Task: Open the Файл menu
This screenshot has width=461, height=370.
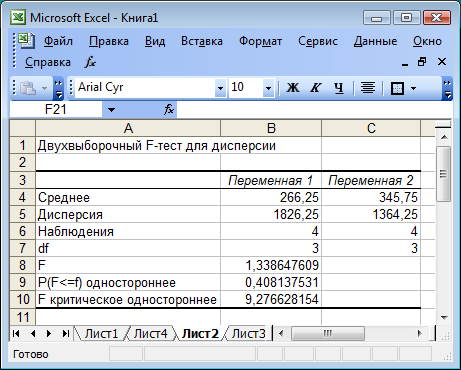Action: [x=58, y=41]
